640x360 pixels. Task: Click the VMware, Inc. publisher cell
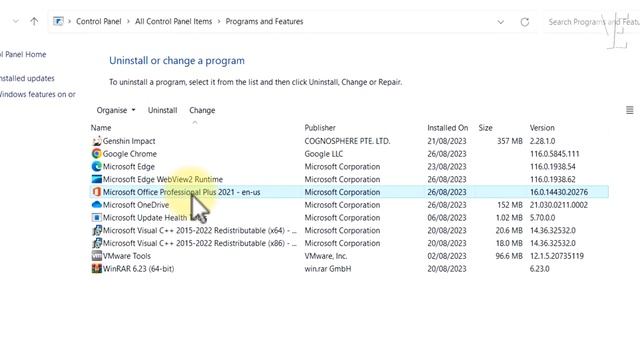coord(326,256)
